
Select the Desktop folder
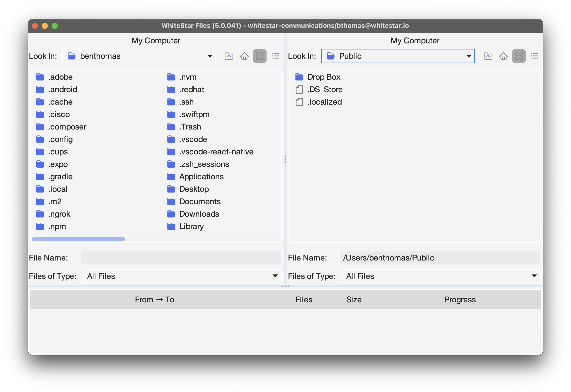(x=188, y=189)
